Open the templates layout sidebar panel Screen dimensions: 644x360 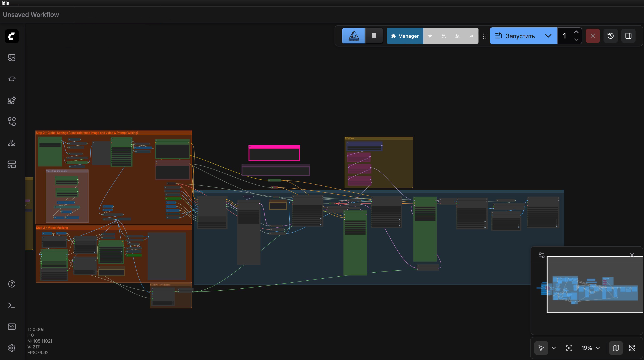[x=12, y=164]
